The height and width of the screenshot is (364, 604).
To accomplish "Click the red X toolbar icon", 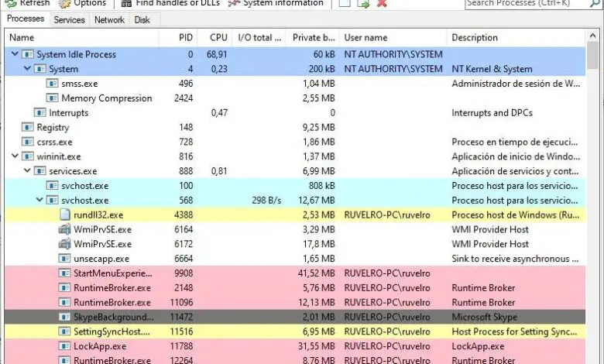I will click(x=382, y=3).
